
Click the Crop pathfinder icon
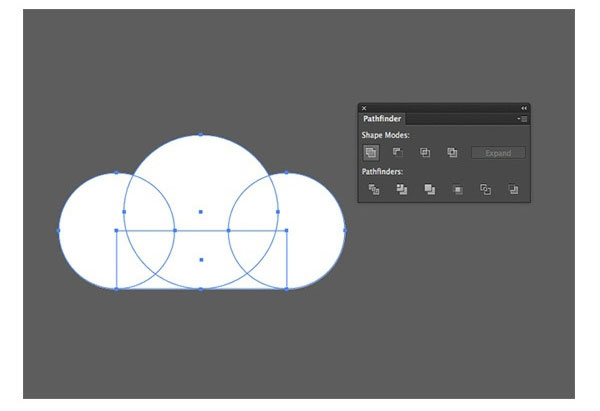coord(458,189)
